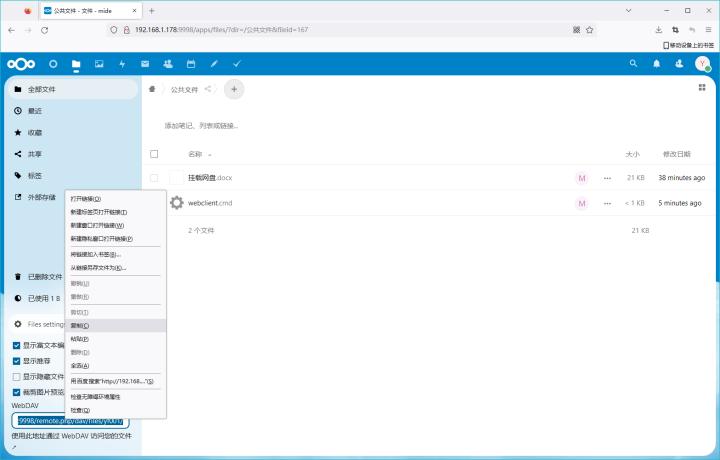This screenshot has height=460, width=720.
Task: Toggle the 显示富文本 checkbox
Action: (x=17, y=345)
